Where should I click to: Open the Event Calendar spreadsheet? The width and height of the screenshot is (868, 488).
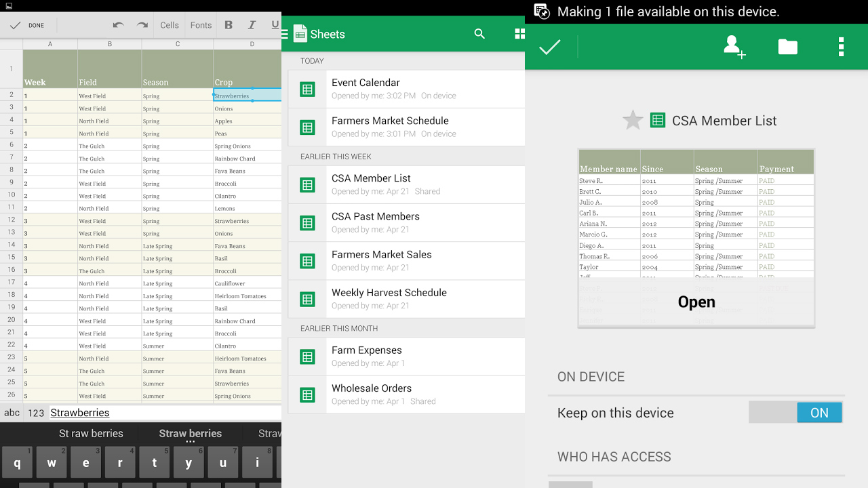[x=407, y=89]
